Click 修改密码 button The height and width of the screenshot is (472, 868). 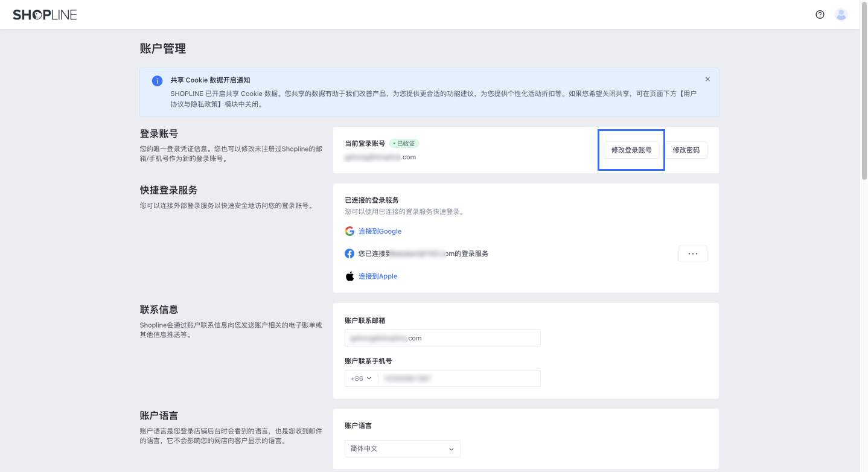pos(686,150)
